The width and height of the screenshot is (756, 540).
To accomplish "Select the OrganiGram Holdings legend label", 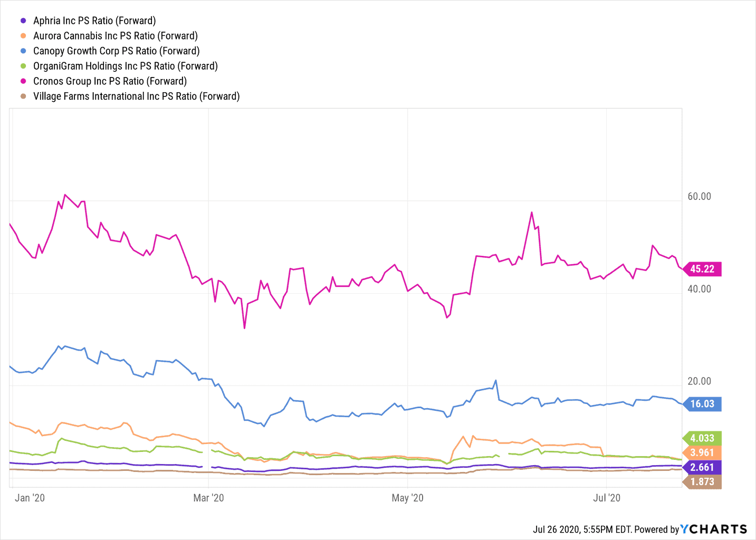I will pos(126,66).
